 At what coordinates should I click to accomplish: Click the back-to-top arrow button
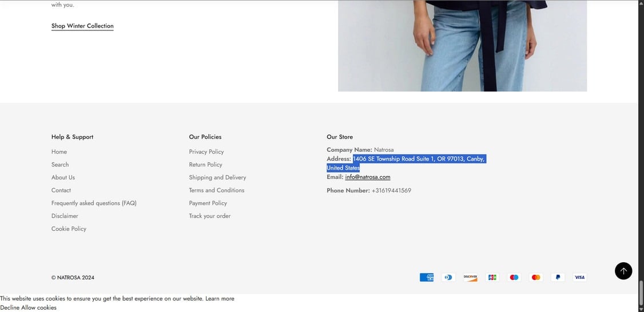point(623,271)
